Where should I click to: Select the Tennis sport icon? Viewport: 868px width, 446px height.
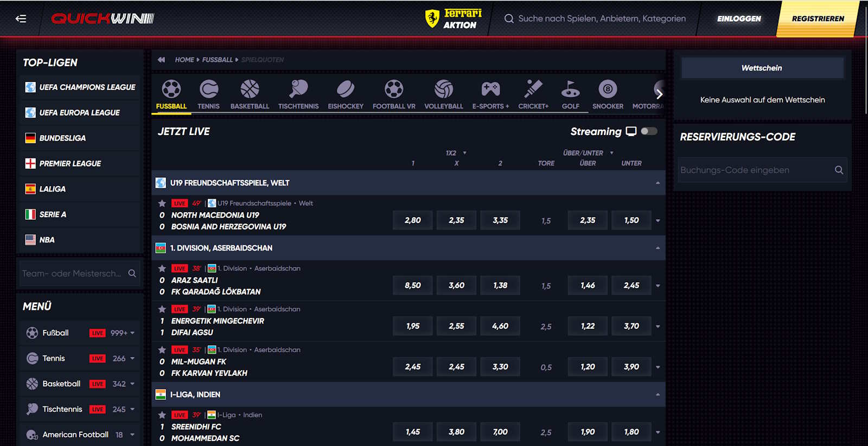coord(208,90)
